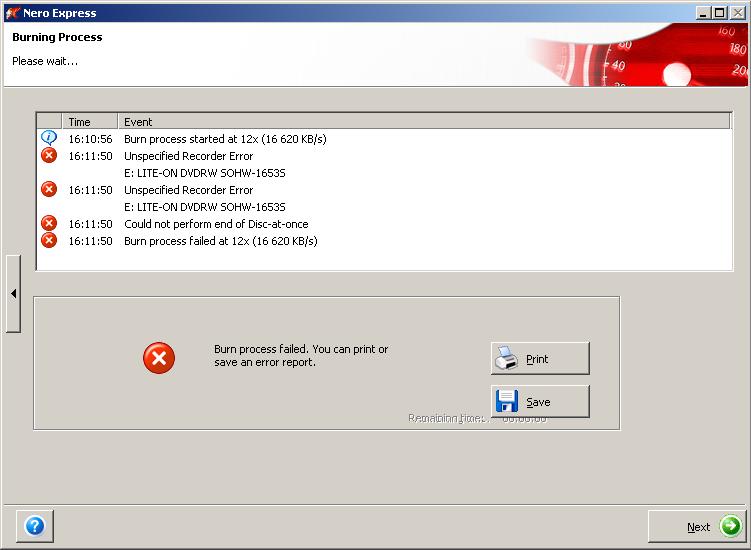
Task: Expand the left side panel arrow
Action: 13,293
